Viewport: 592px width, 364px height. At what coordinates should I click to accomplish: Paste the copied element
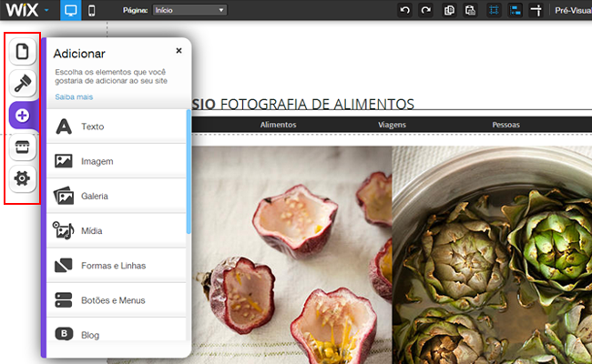pyautogui.click(x=470, y=10)
